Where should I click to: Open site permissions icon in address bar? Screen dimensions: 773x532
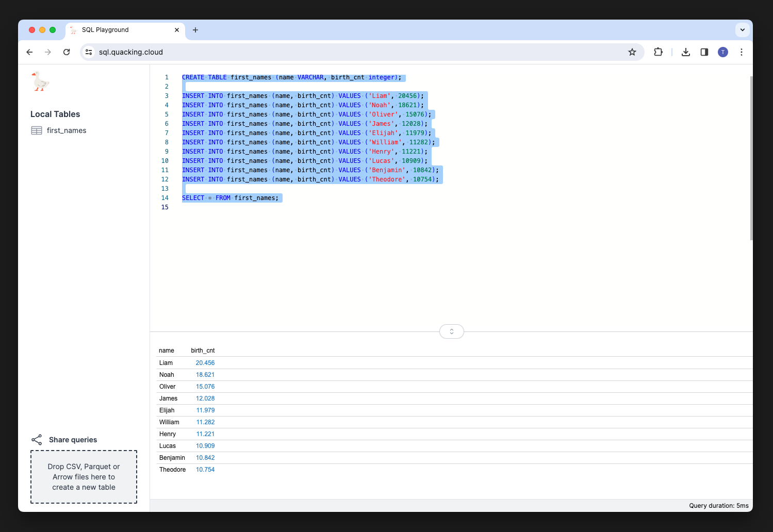point(89,52)
